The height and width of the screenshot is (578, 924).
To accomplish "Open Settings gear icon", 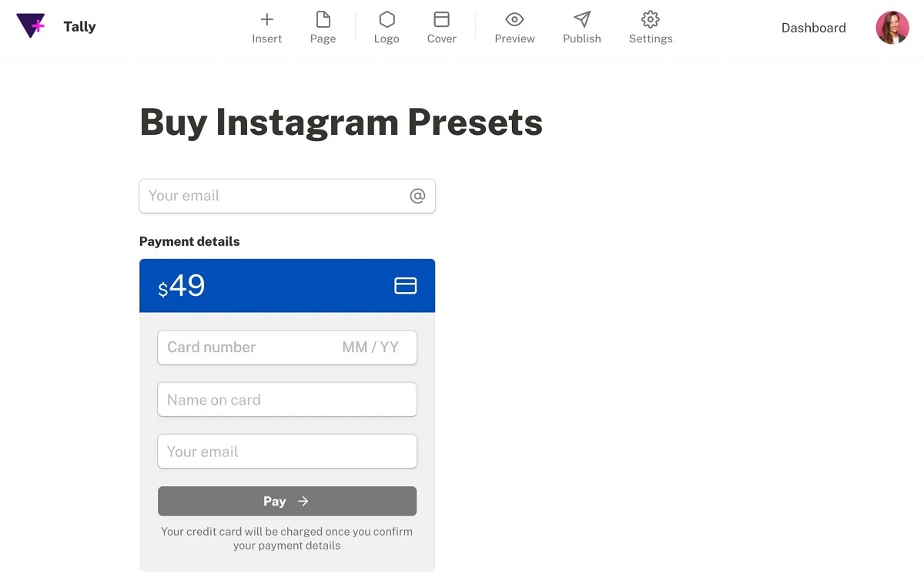I will pyautogui.click(x=651, y=19).
